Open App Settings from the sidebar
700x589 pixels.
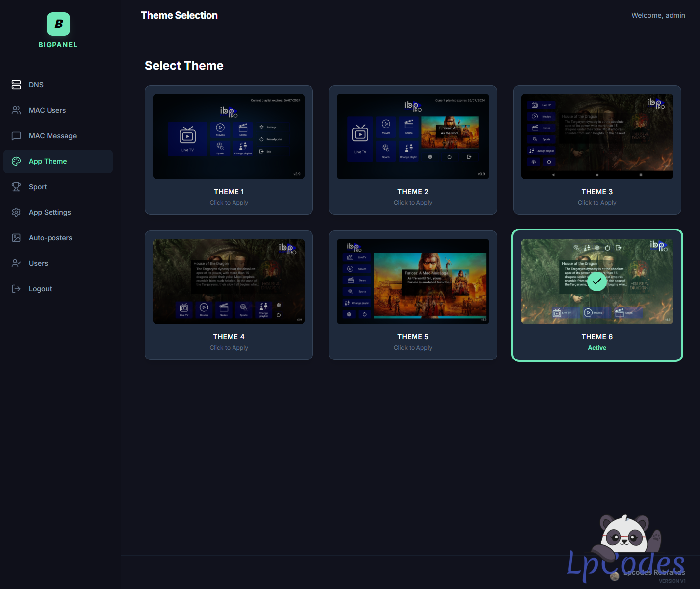[50, 212]
